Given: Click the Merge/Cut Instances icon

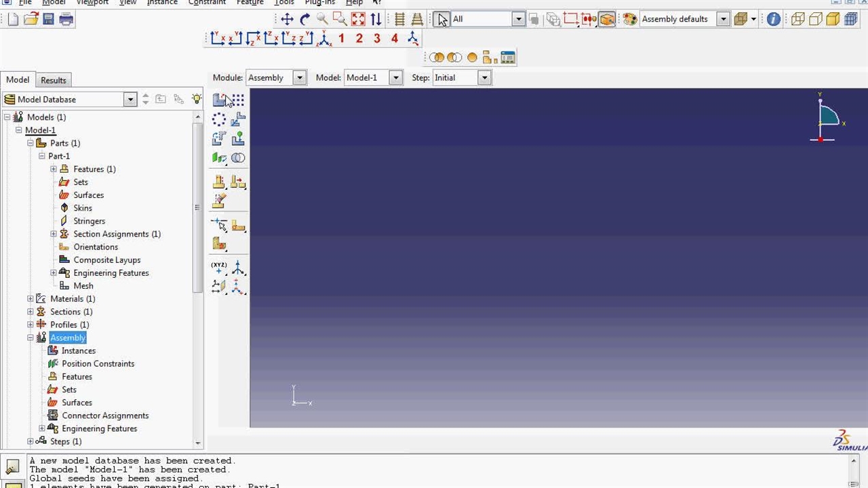Looking at the screenshot, I should (x=238, y=158).
